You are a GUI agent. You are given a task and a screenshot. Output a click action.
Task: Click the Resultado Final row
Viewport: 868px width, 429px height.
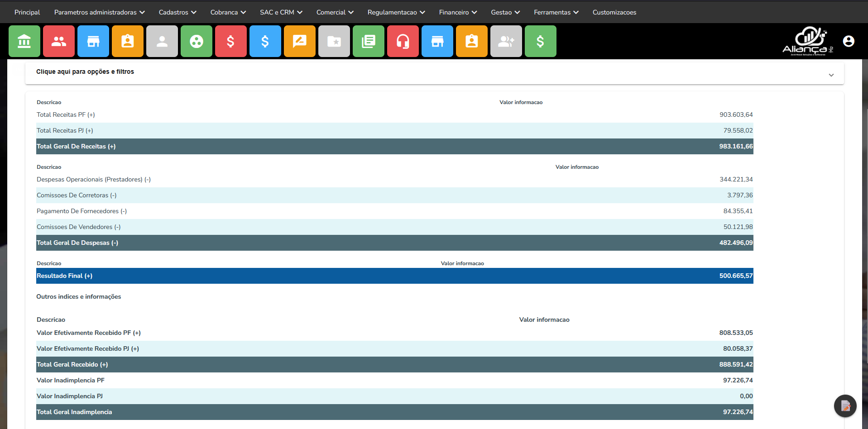point(394,276)
